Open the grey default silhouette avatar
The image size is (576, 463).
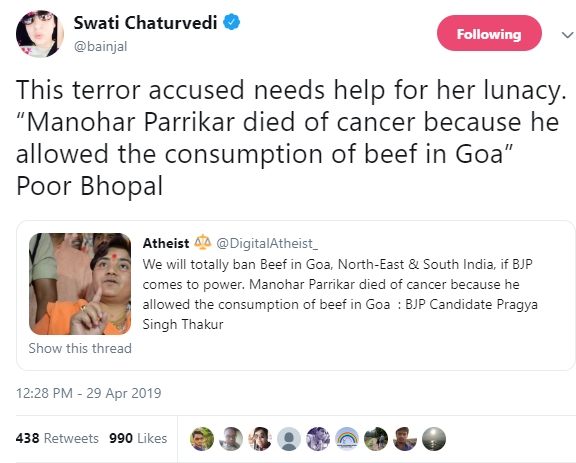coord(289,439)
